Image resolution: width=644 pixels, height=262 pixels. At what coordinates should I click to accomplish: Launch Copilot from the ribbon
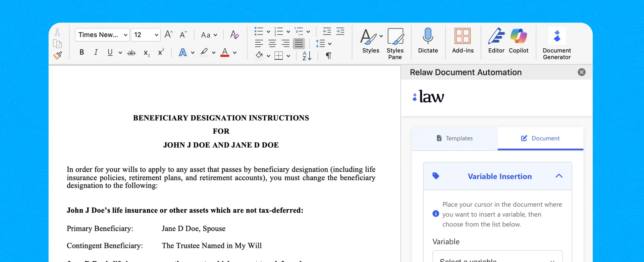519,41
